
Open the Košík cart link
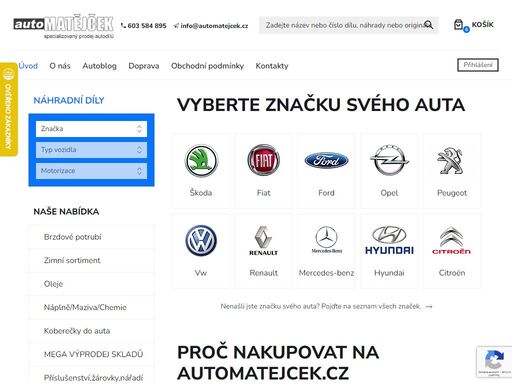(x=483, y=24)
